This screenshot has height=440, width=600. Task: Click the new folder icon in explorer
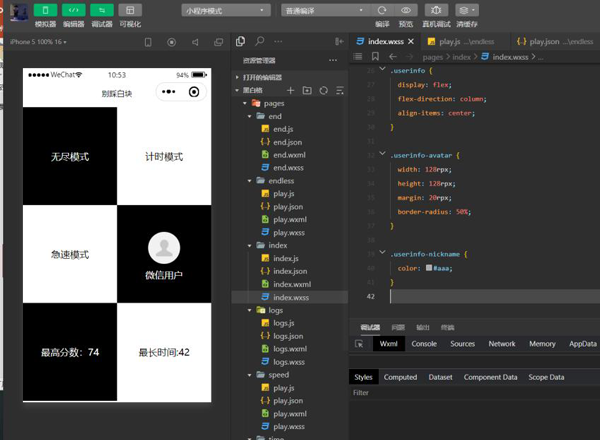[307, 90]
